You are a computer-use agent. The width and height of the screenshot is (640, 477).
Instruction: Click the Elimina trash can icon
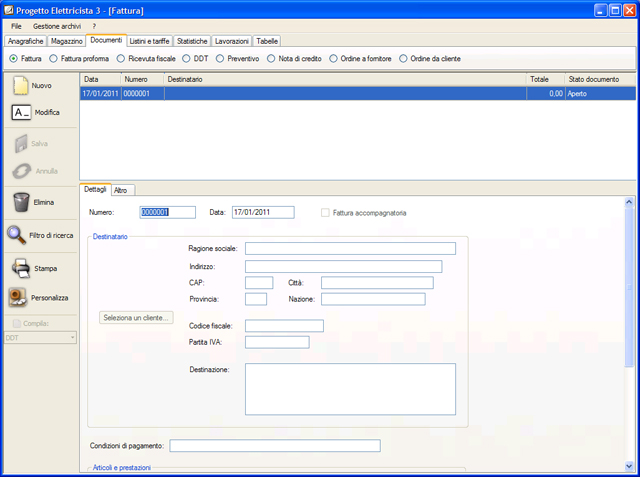[21, 202]
